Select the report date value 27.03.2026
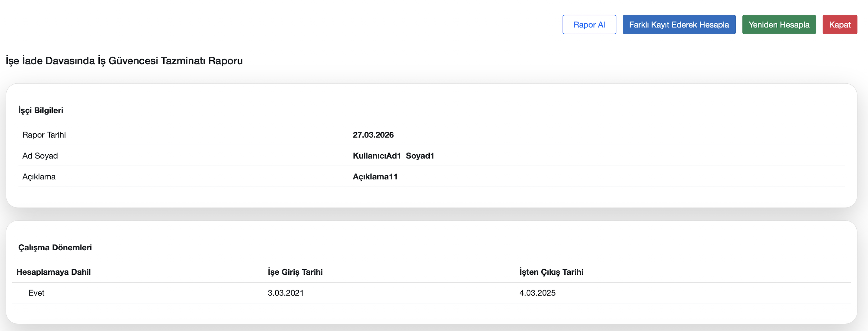This screenshot has width=868, height=331. 373,135
